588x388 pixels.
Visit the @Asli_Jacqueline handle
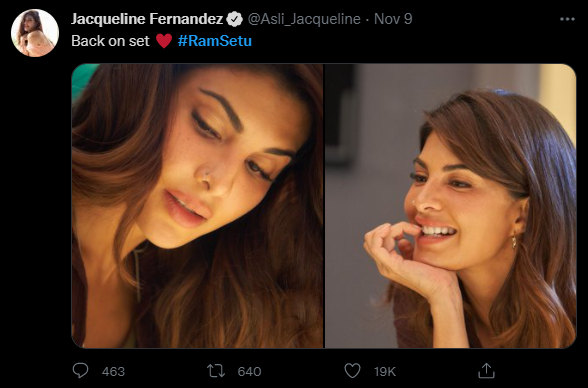point(304,19)
